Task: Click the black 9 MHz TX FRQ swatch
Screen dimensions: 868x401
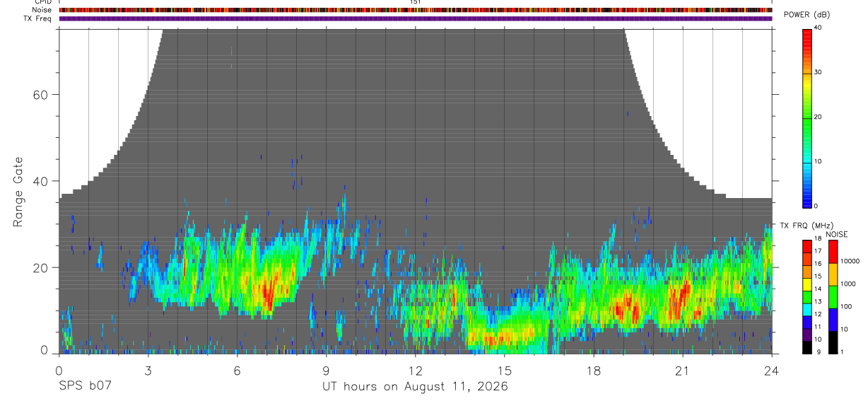Action: coord(807,348)
